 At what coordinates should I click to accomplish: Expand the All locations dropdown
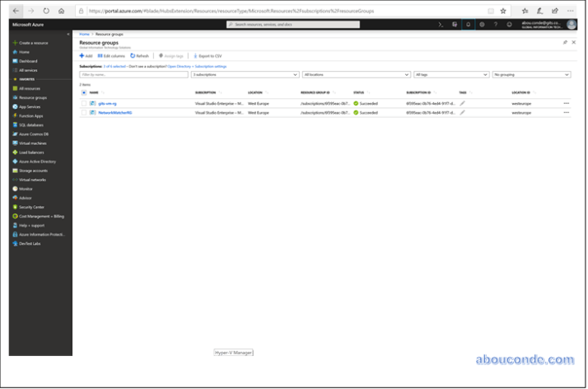(356, 74)
